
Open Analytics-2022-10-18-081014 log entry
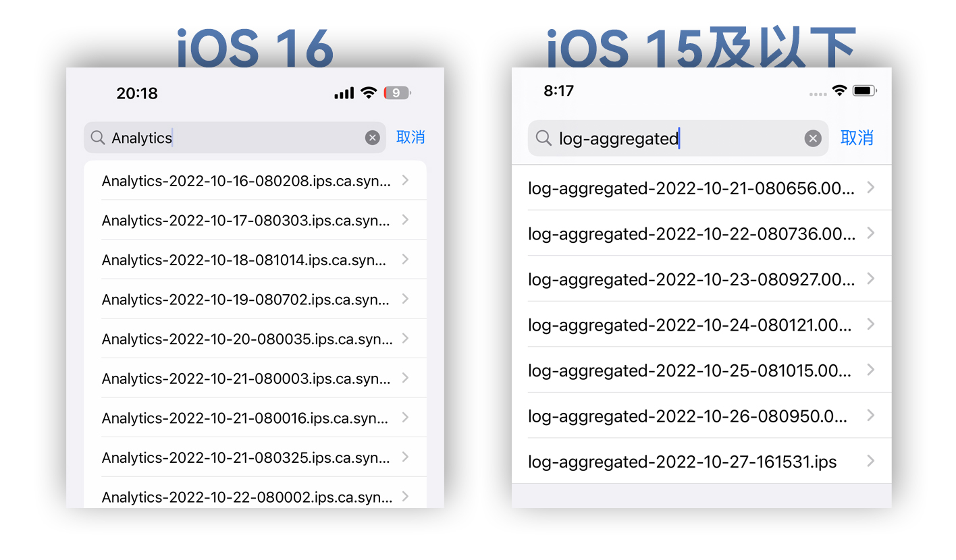point(255,259)
